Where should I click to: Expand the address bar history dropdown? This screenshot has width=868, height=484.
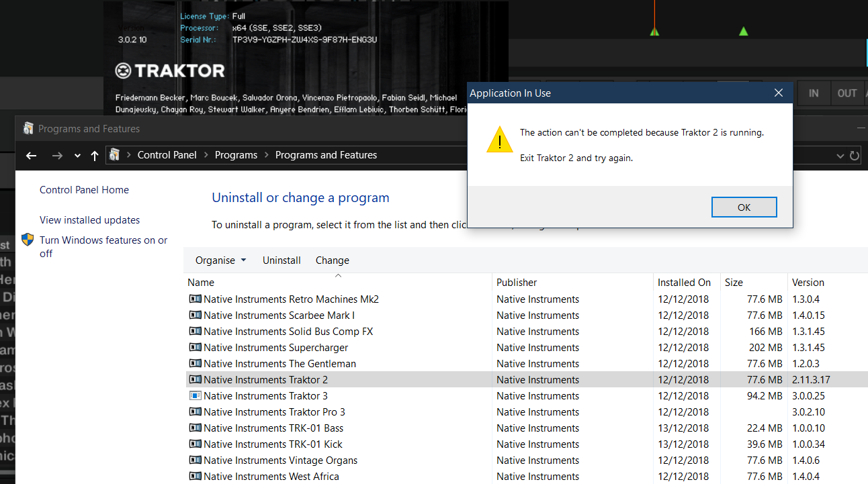pyautogui.click(x=840, y=156)
